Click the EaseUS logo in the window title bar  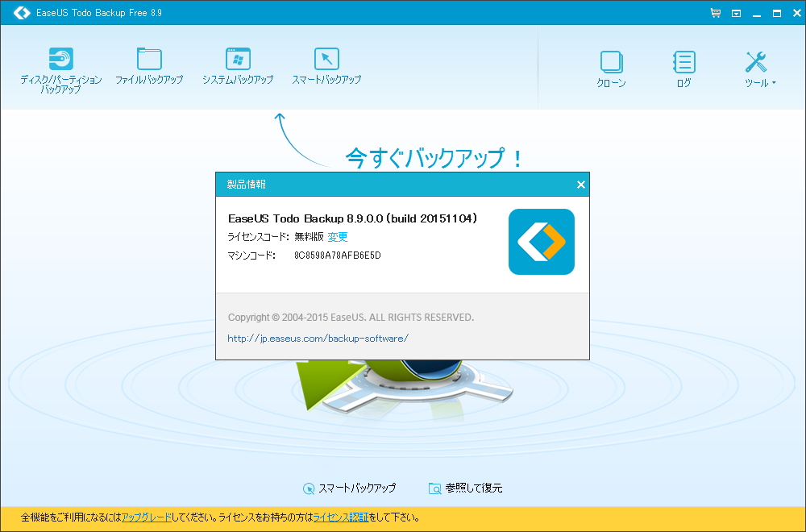click(x=21, y=13)
